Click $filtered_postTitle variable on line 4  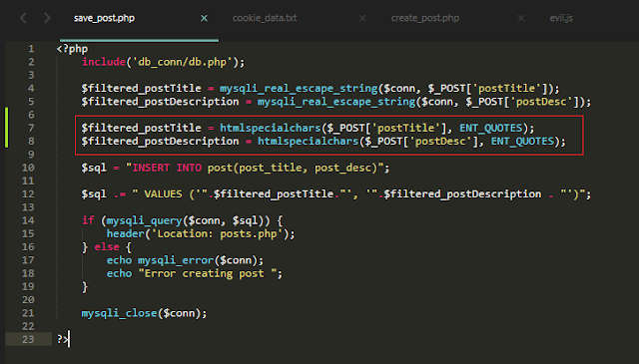pos(141,89)
